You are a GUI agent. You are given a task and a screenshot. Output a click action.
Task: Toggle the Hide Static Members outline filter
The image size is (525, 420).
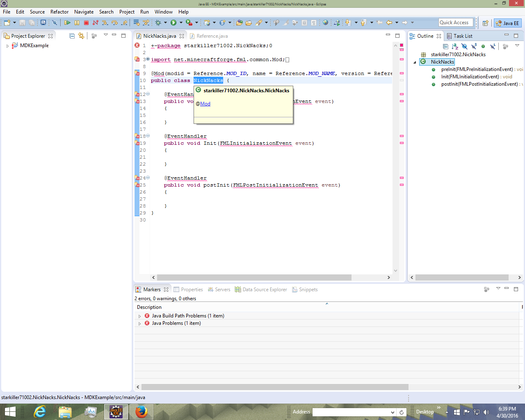click(474, 46)
